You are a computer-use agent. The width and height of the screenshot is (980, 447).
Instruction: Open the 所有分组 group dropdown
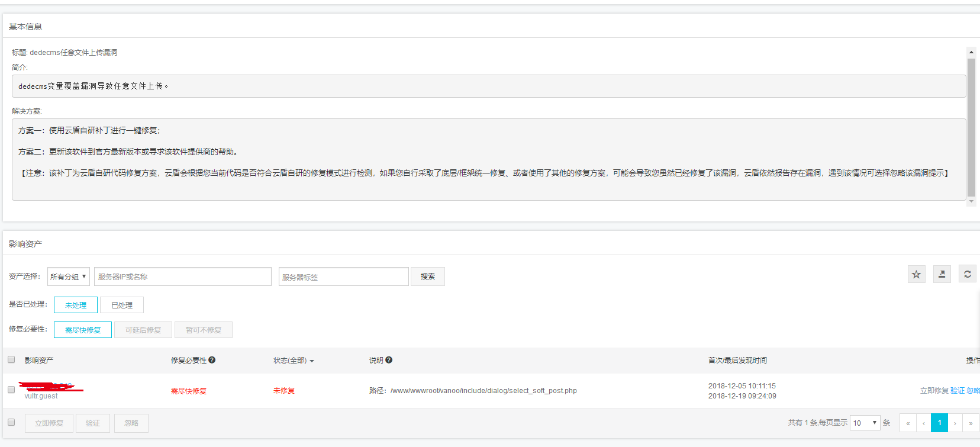[69, 276]
